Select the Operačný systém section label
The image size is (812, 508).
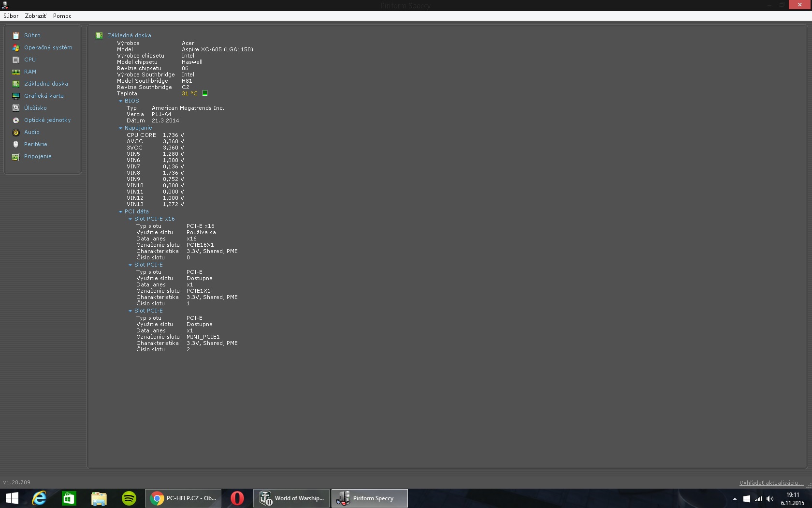point(48,47)
